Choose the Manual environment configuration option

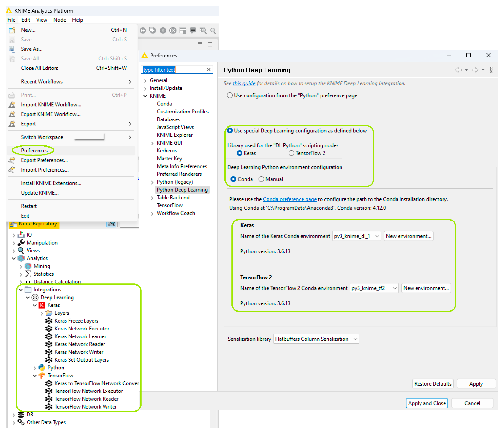coord(261,179)
